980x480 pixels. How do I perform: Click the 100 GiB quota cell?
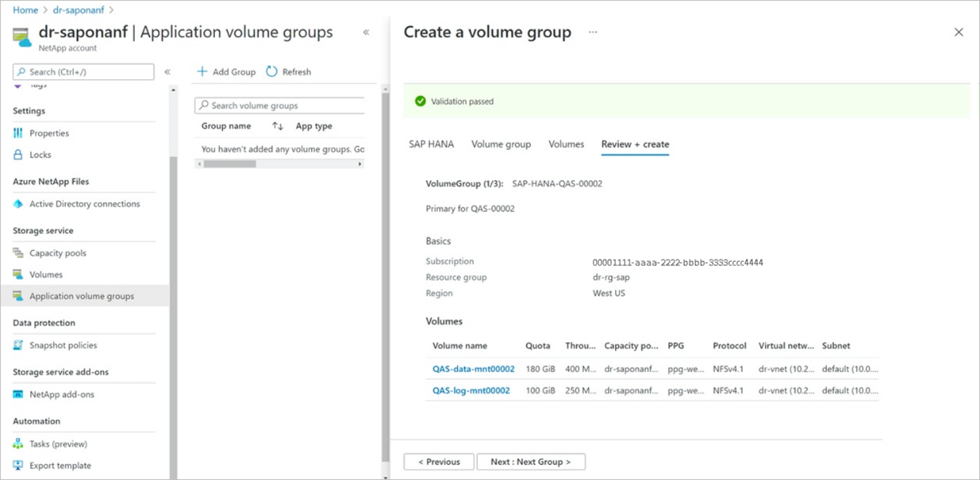tap(541, 390)
